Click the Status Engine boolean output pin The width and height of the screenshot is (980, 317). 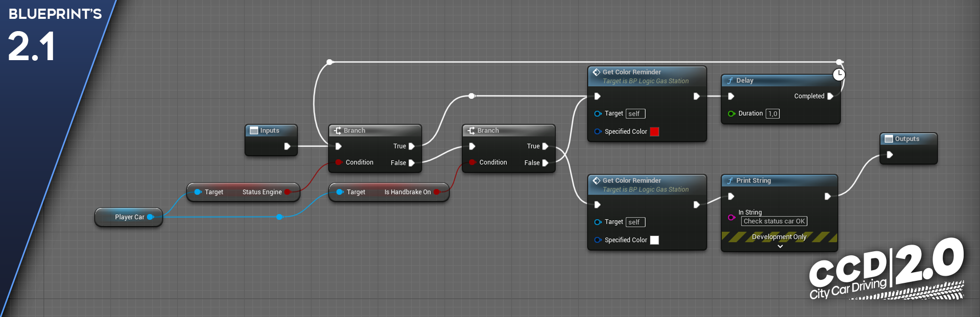287,192
